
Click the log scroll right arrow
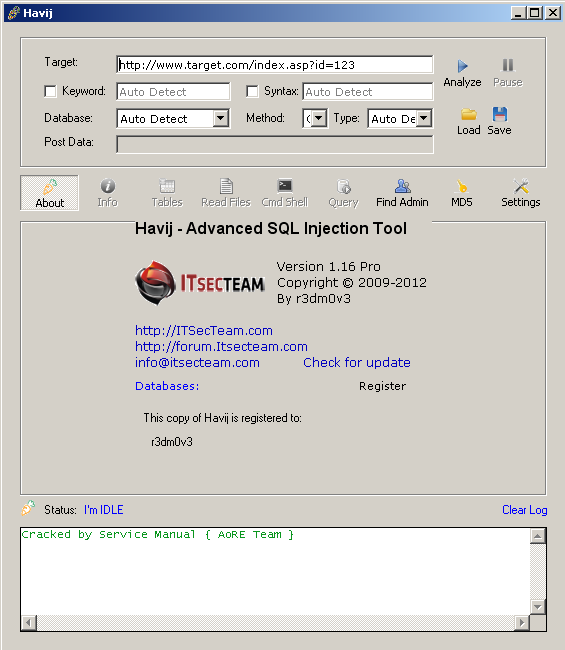click(x=522, y=623)
